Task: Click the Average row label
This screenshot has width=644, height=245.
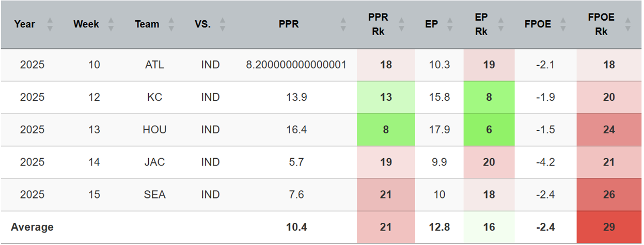Action: 33,227
